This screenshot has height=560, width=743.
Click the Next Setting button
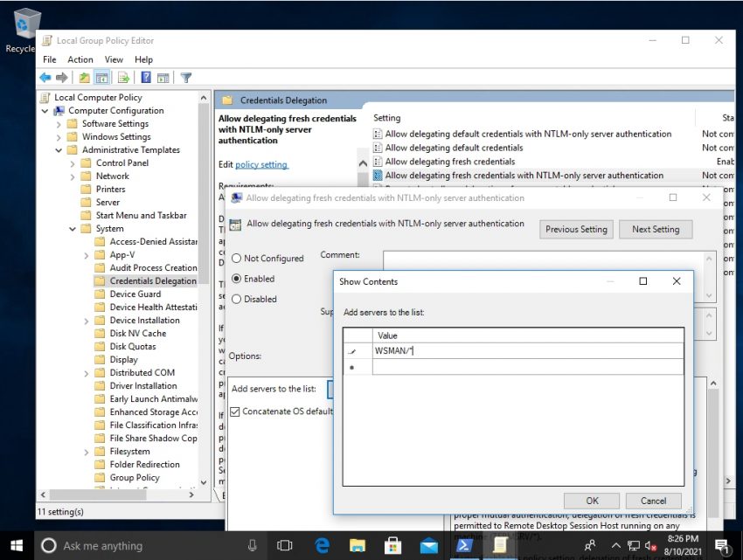click(x=656, y=229)
